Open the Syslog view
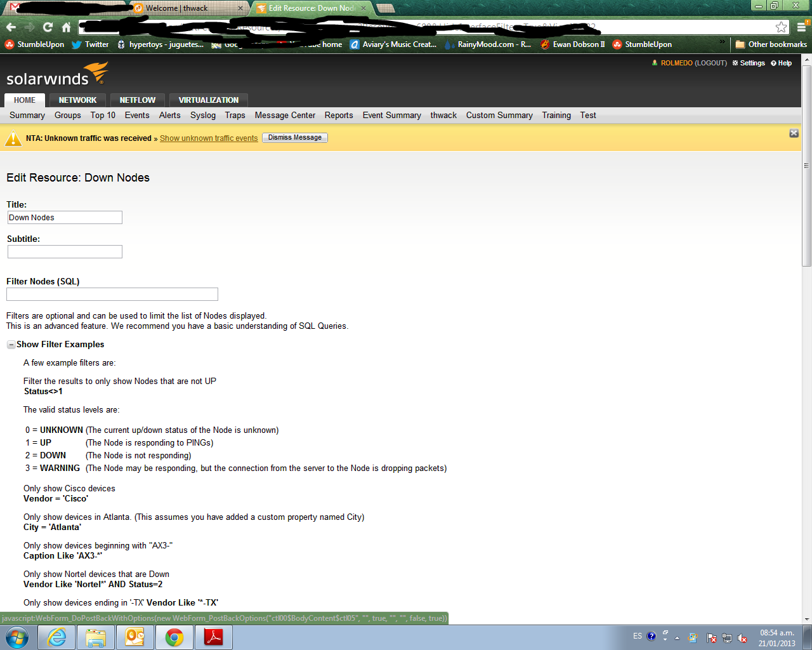 (x=203, y=116)
